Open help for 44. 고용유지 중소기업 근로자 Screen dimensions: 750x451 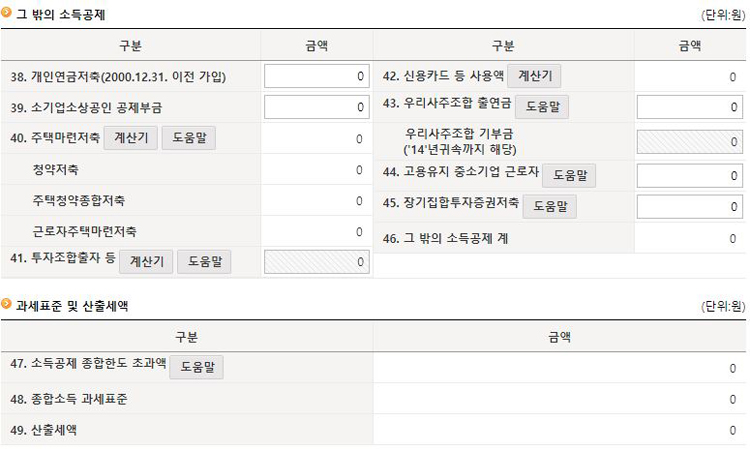570,175
